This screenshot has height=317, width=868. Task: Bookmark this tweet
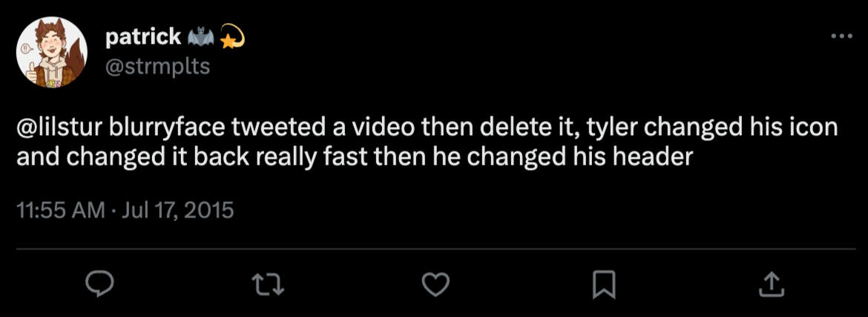click(603, 283)
